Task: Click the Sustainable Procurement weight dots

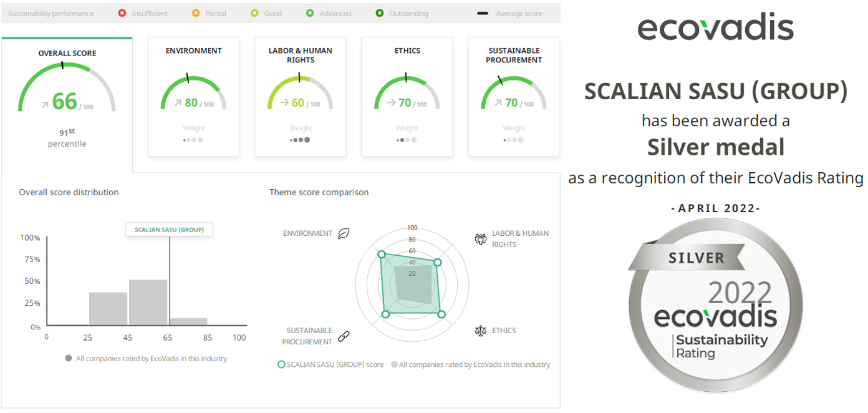Action: point(514,140)
